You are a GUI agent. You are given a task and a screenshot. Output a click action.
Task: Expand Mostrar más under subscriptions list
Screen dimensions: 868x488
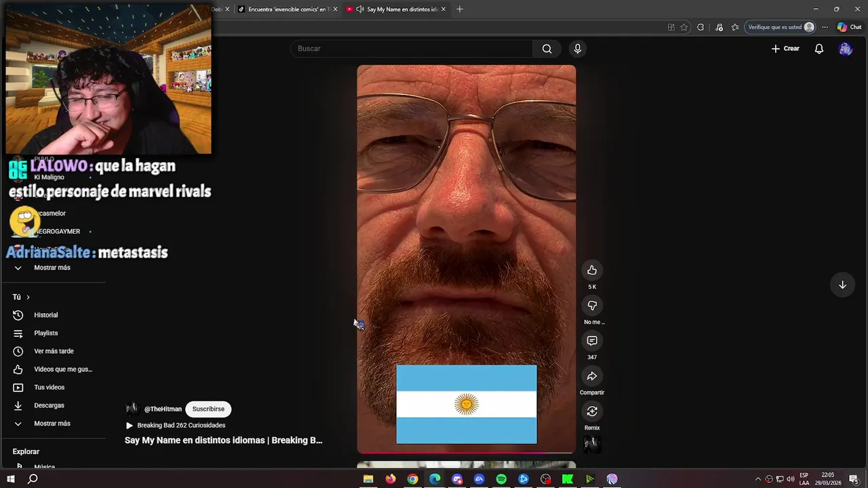tap(52, 268)
